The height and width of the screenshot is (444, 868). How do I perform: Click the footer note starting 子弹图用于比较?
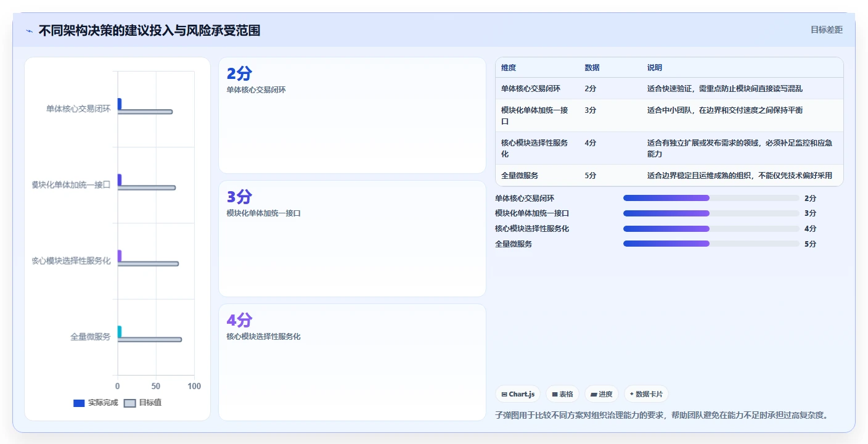661,415
